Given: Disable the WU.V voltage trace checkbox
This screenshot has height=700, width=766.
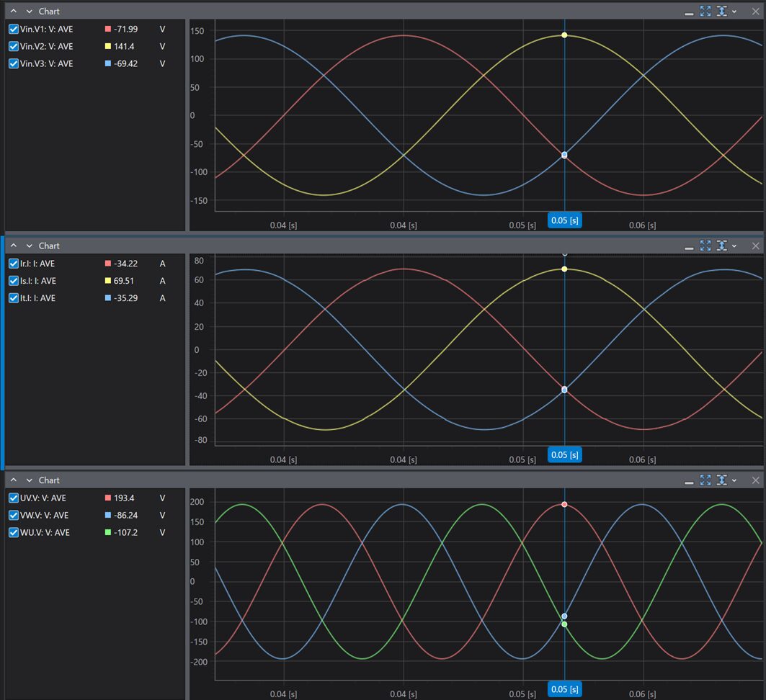Looking at the screenshot, I should tap(14, 532).
